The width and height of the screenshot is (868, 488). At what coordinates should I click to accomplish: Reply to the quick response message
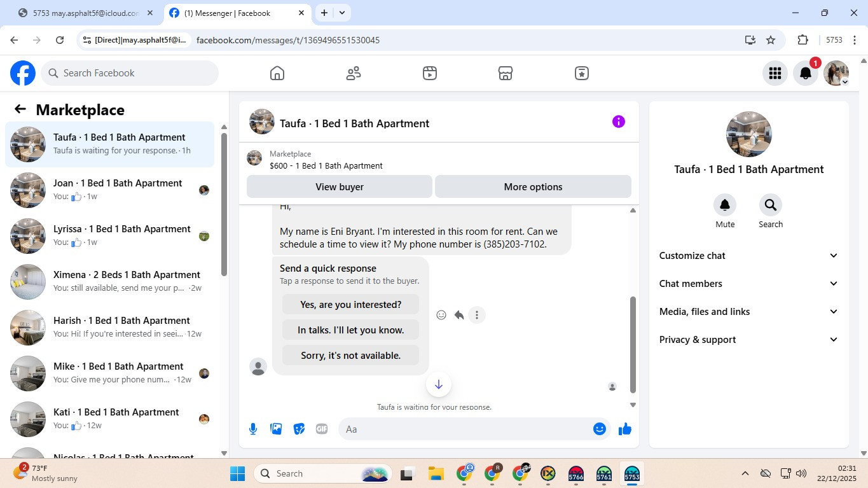459,315
